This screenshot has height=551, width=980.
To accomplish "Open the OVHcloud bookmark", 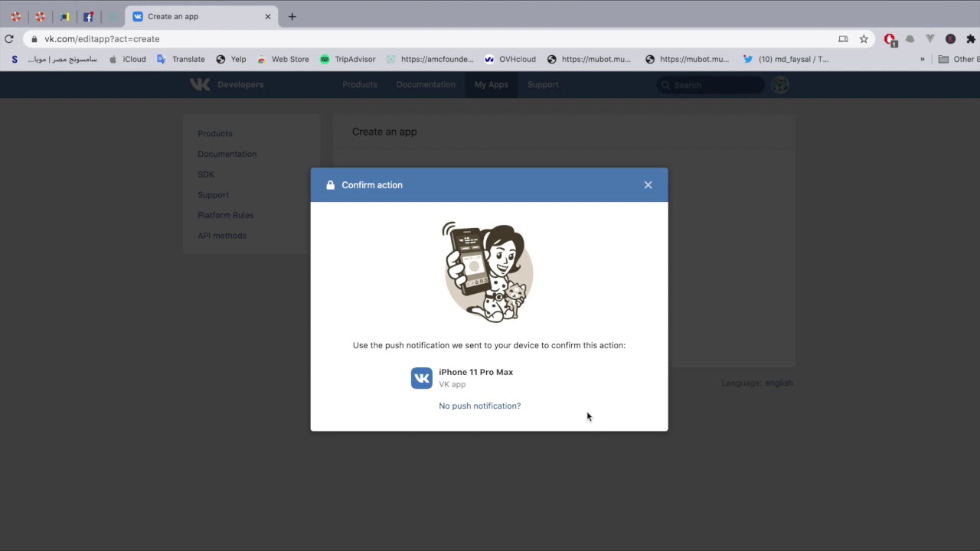I will tap(510, 59).
